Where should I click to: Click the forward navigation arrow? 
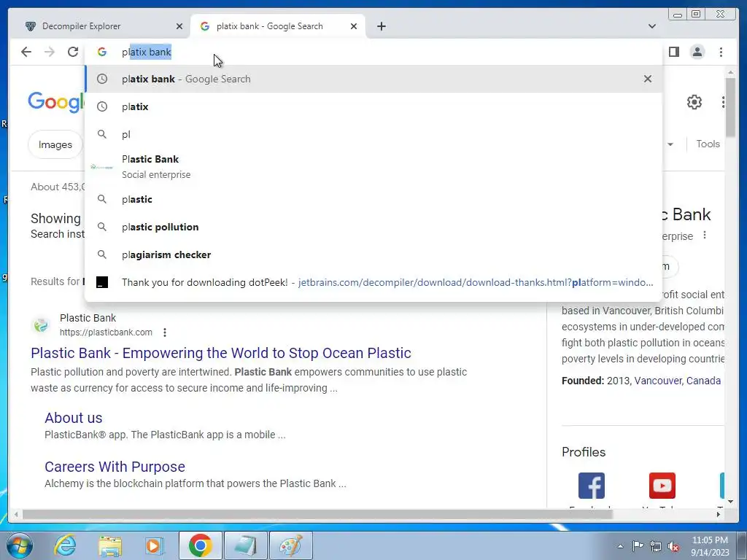click(x=49, y=52)
